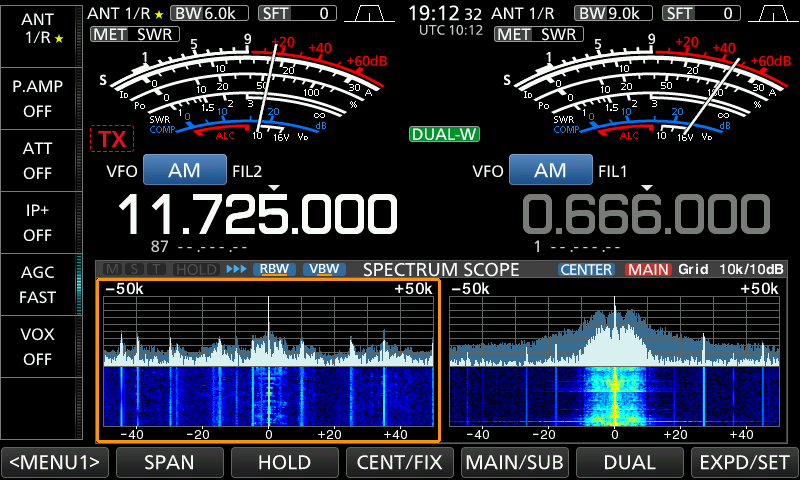Tap main band SFT 0 shift indicator
This screenshot has width=800, height=480.
(x=297, y=13)
